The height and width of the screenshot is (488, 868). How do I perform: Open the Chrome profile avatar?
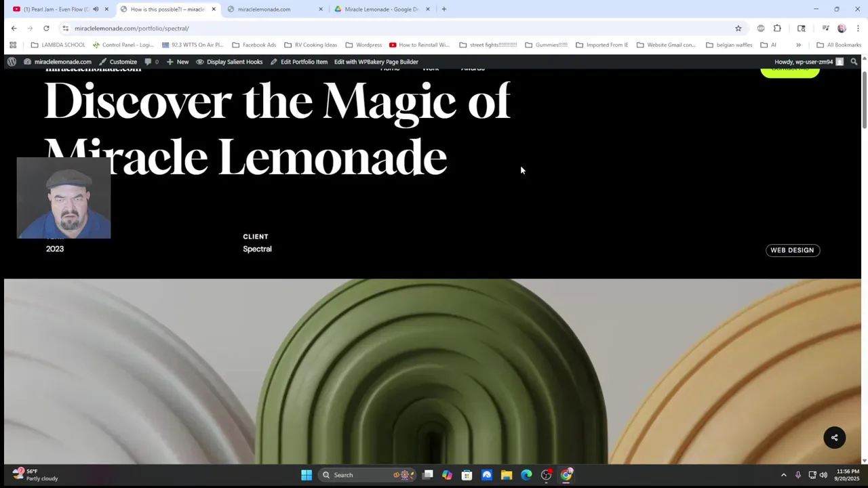(x=842, y=28)
